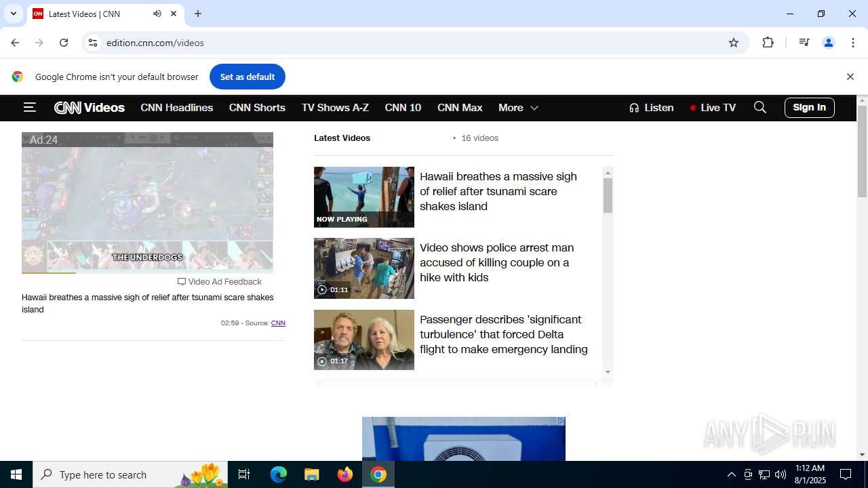
Task: Click the video ad progress bar
Action: pos(147,272)
